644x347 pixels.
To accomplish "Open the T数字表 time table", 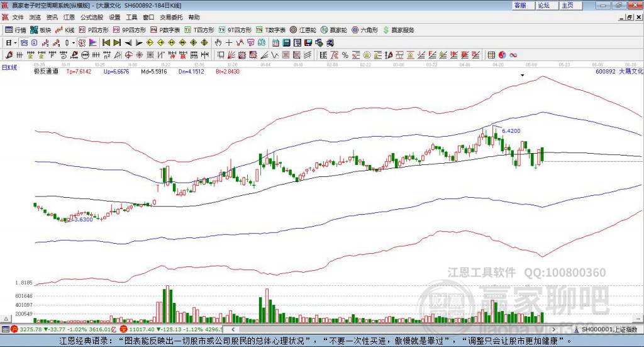I will point(270,30).
